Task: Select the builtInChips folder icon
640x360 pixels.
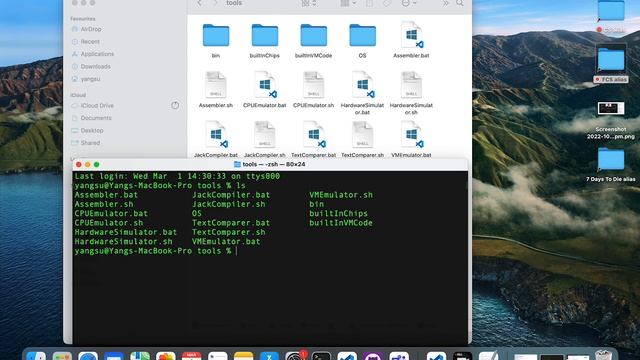Action: coord(265,35)
